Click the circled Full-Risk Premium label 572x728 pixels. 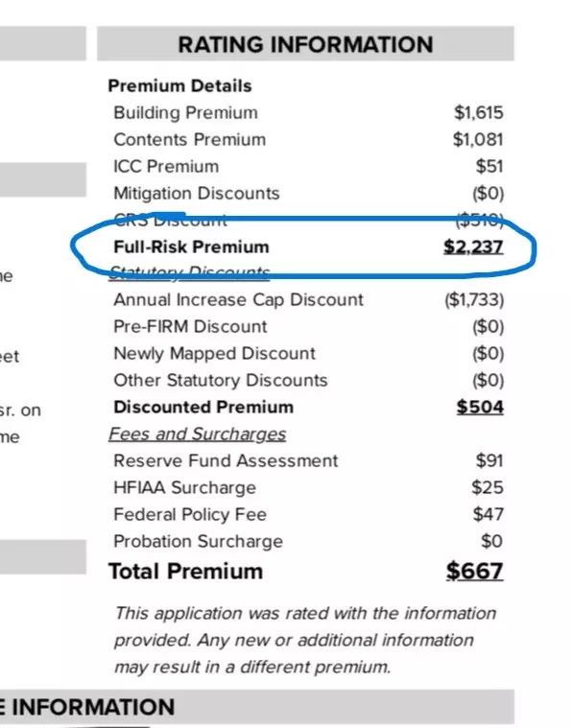click(x=191, y=247)
